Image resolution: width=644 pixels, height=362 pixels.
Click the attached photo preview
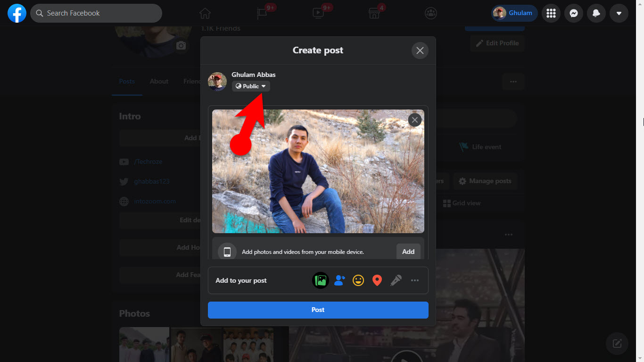click(318, 171)
